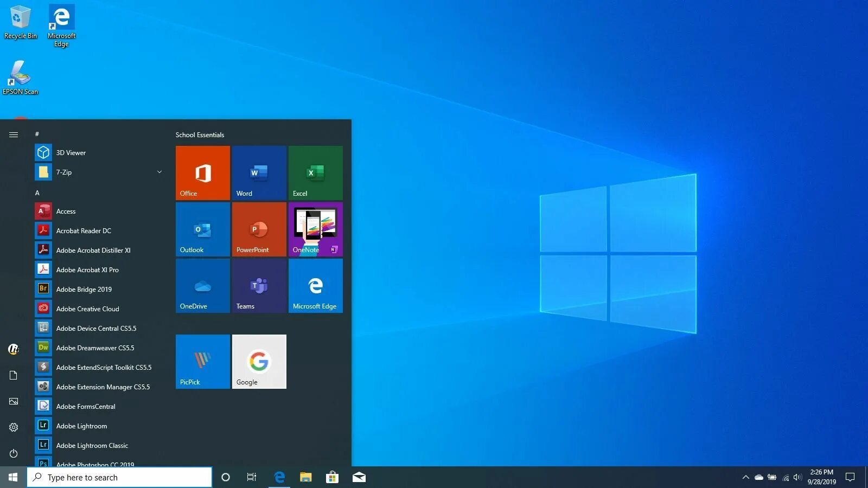The height and width of the screenshot is (488, 868).
Task: Launch Adobe Dreamweaver CS5.5
Action: pos(100,348)
